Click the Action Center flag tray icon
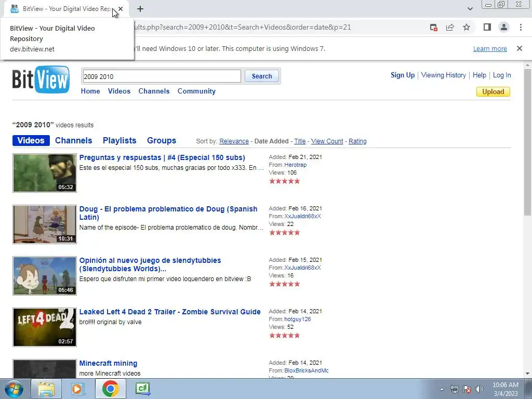Image resolution: width=532 pixels, height=399 pixels. 467,389
